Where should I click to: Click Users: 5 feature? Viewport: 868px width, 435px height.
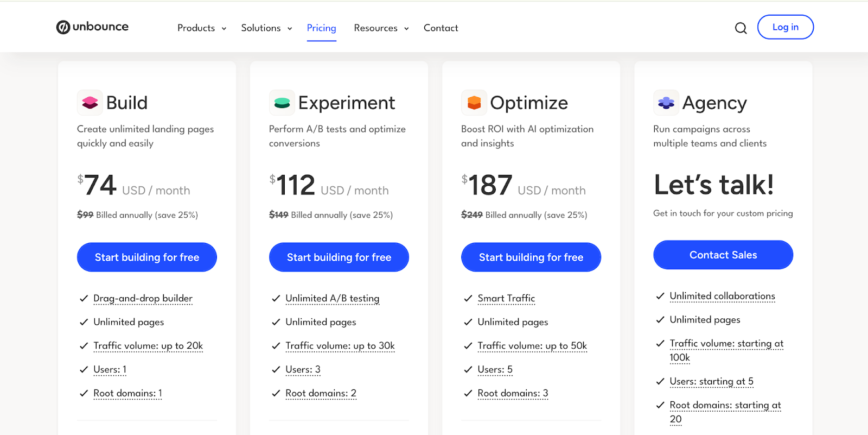pos(495,370)
